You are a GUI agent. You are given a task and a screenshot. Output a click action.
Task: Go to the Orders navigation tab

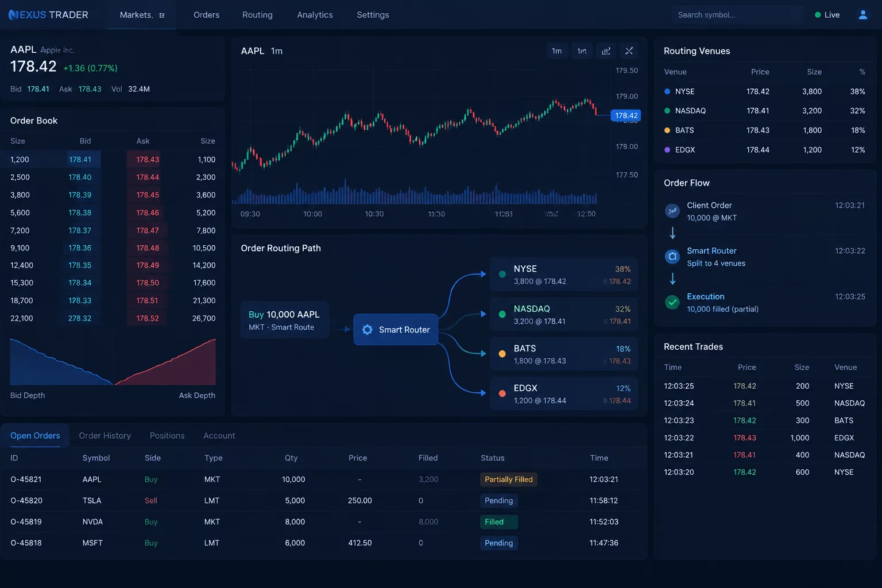coord(207,15)
